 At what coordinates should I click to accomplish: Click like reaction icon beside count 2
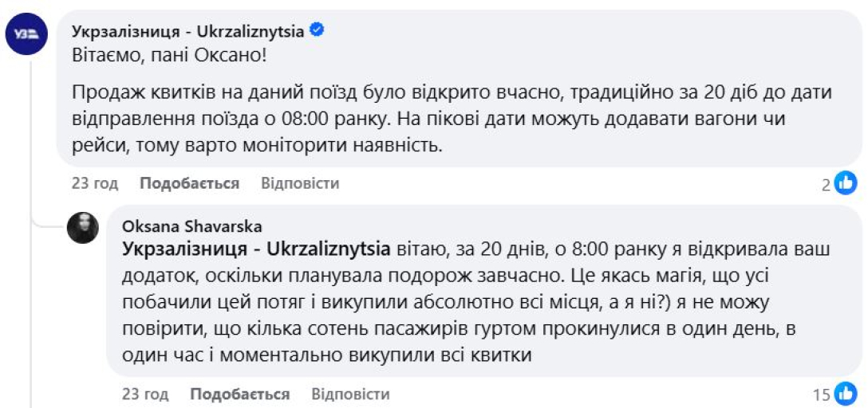(846, 184)
